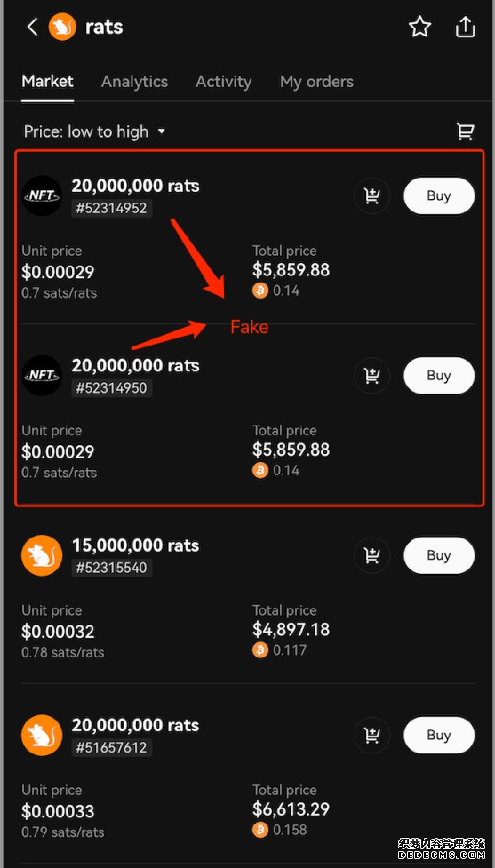Switch to the Analytics tab
Viewport: 495px width, 868px height.
tap(134, 82)
